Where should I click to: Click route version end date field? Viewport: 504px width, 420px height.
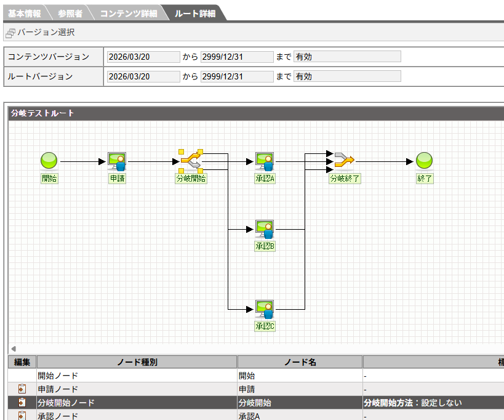point(236,76)
